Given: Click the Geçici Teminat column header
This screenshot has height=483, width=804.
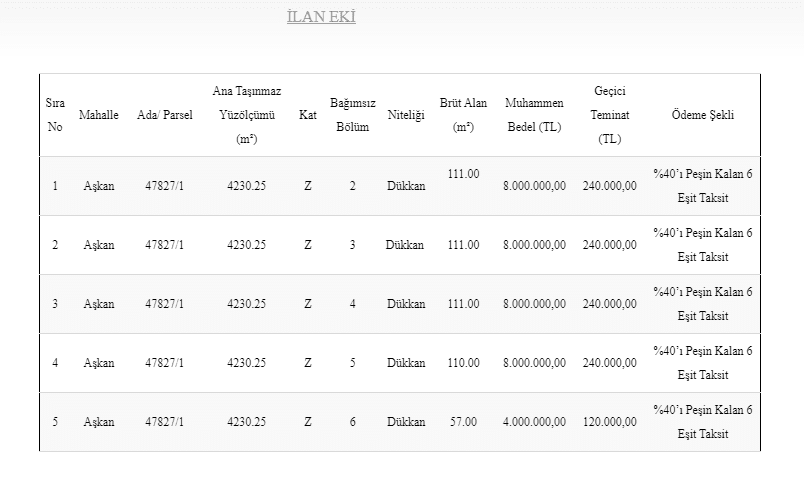Looking at the screenshot, I should 609,115.
